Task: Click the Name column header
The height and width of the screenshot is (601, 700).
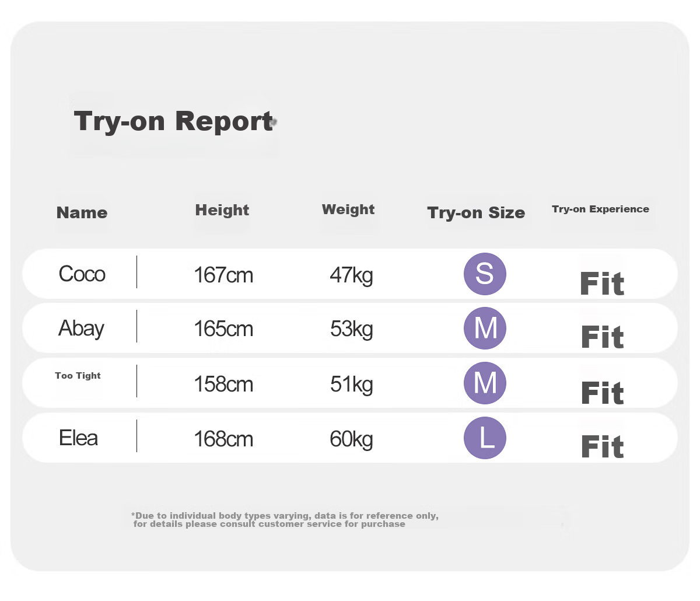Action: click(x=82, y=212)
